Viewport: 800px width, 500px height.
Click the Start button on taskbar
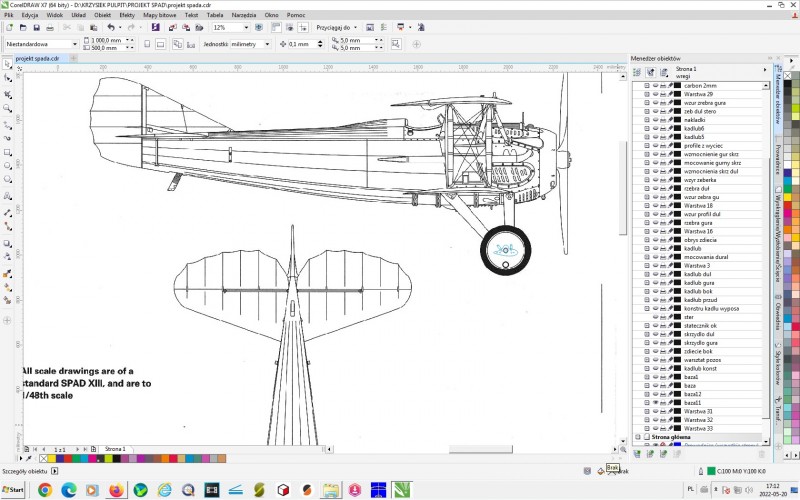coord(13,489)
